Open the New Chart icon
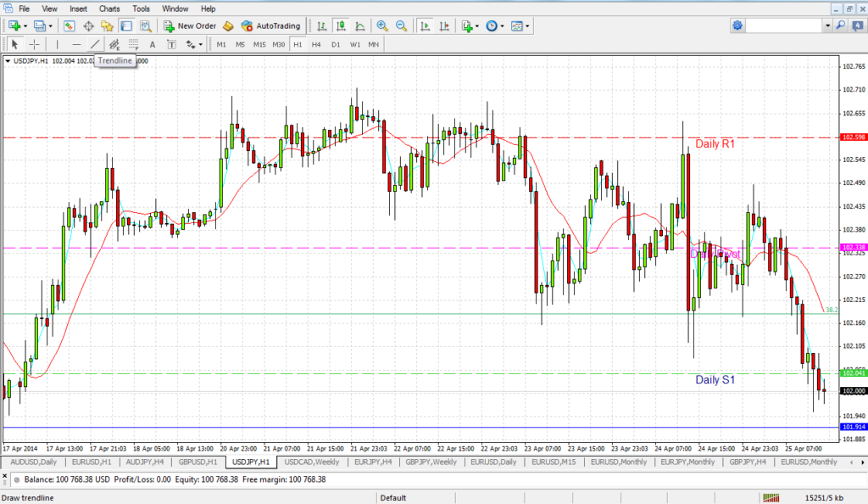Screen dimensions: 868x504 pyautogui.click(x=14, y=26)
